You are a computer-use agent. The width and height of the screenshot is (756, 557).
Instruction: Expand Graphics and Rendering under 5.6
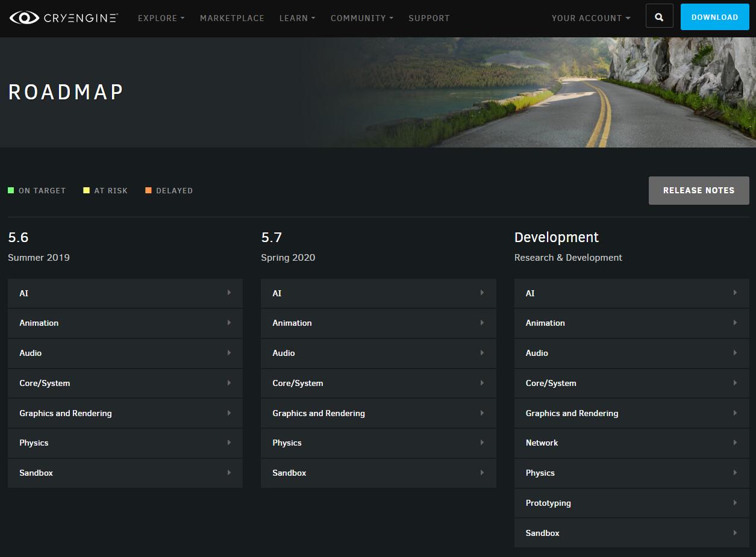point(66,413)
